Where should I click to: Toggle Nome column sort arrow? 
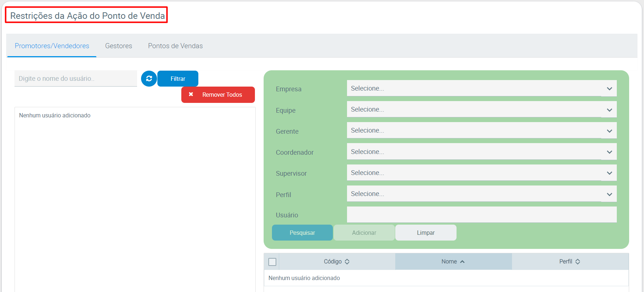point(462,262)
